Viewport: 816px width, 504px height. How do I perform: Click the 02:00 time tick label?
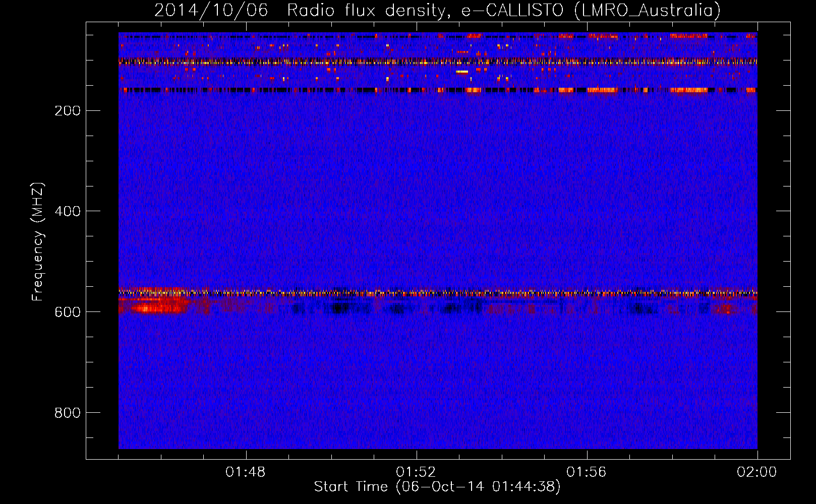point(757,472)
